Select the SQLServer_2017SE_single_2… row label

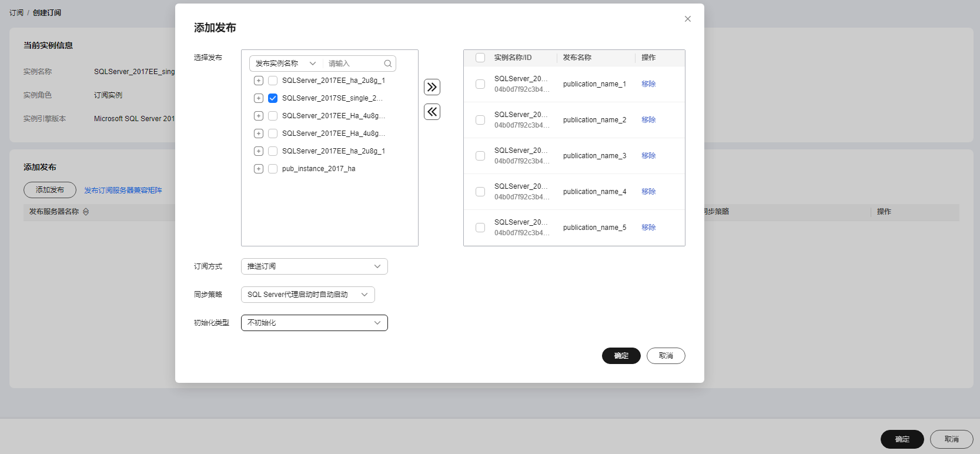coord(332,98)
